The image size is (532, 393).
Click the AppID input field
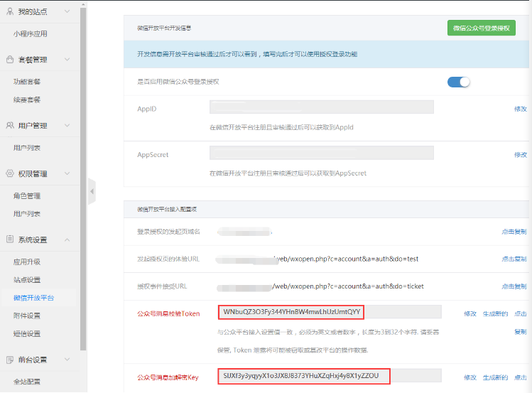(322, 107)
